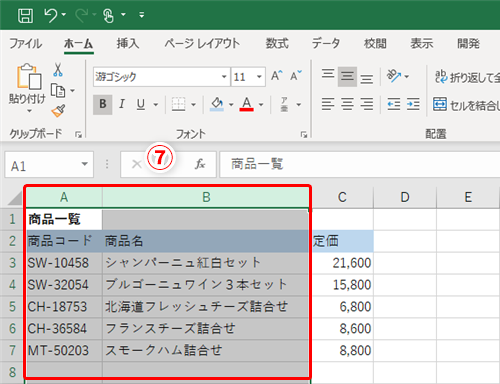Expand the 貼り付け options arrow
Screen dimensions: 500x384
(x=29, y=111)
